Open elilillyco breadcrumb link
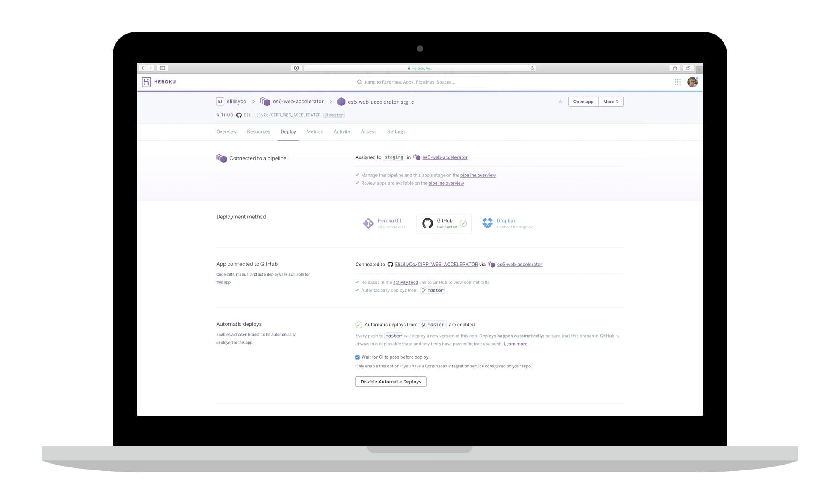 (236, 102)
